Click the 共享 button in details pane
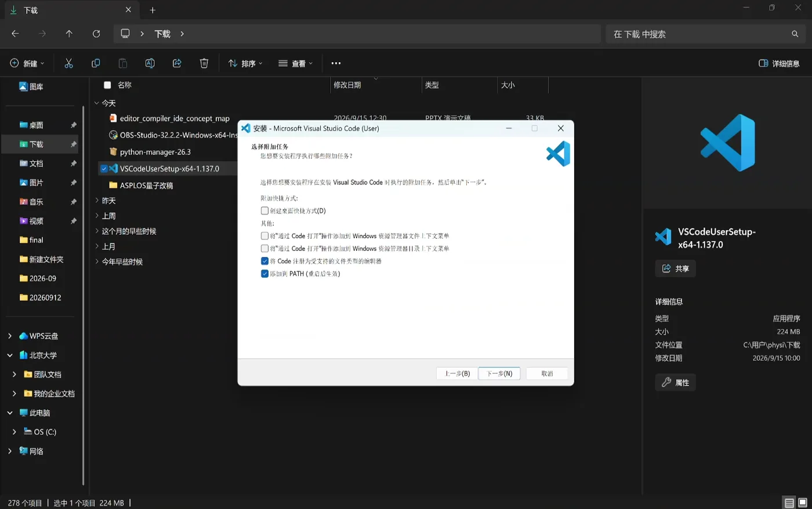The height and width of the screenshot is (509, 812). click(675, 268)
